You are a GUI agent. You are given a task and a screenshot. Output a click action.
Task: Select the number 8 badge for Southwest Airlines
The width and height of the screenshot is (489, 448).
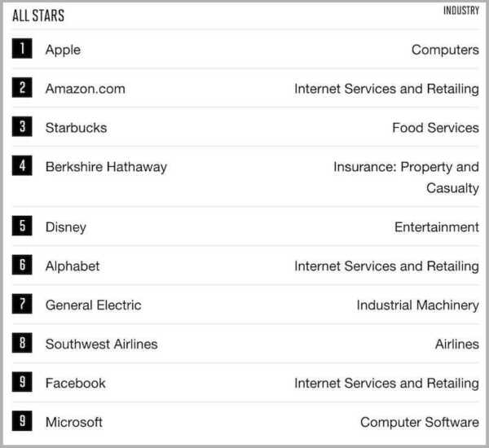(22, 344)
